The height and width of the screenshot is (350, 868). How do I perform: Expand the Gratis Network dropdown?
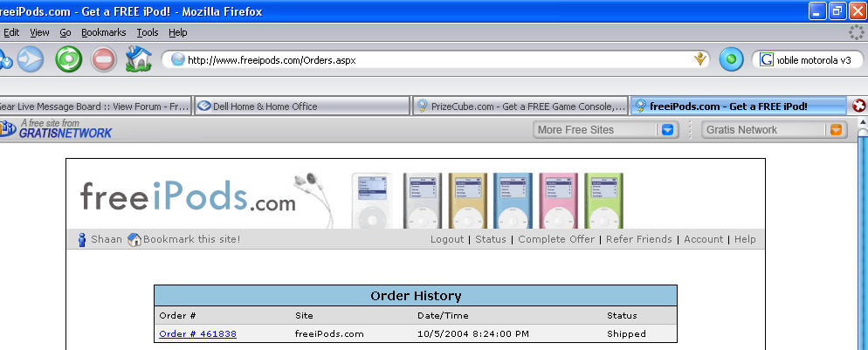(836, 130)
